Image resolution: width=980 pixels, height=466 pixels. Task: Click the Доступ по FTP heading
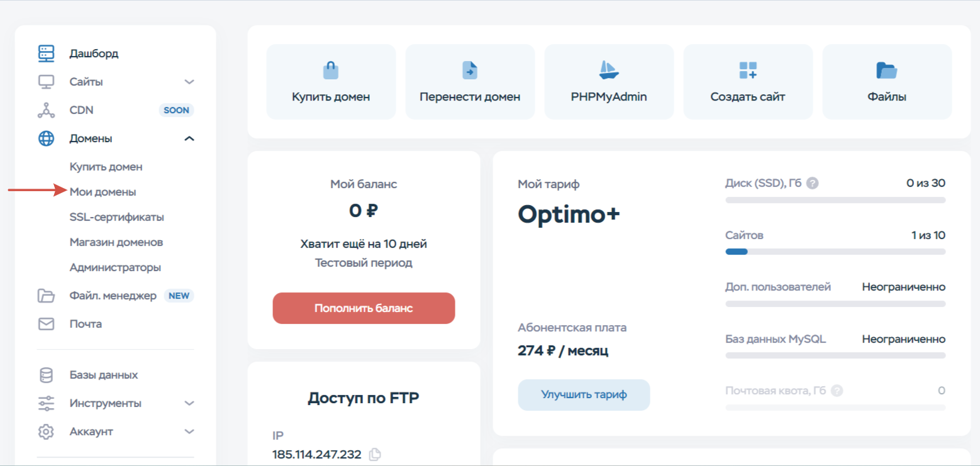tap(364, 397)
